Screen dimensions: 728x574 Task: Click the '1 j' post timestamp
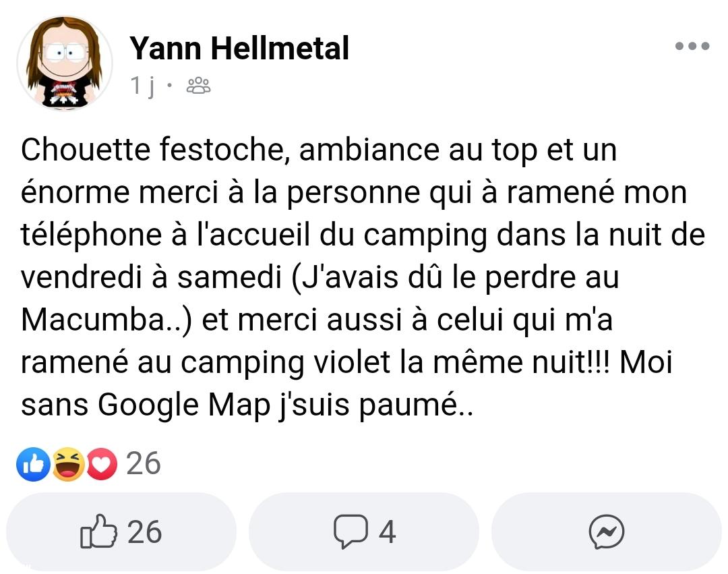(143, 86)
